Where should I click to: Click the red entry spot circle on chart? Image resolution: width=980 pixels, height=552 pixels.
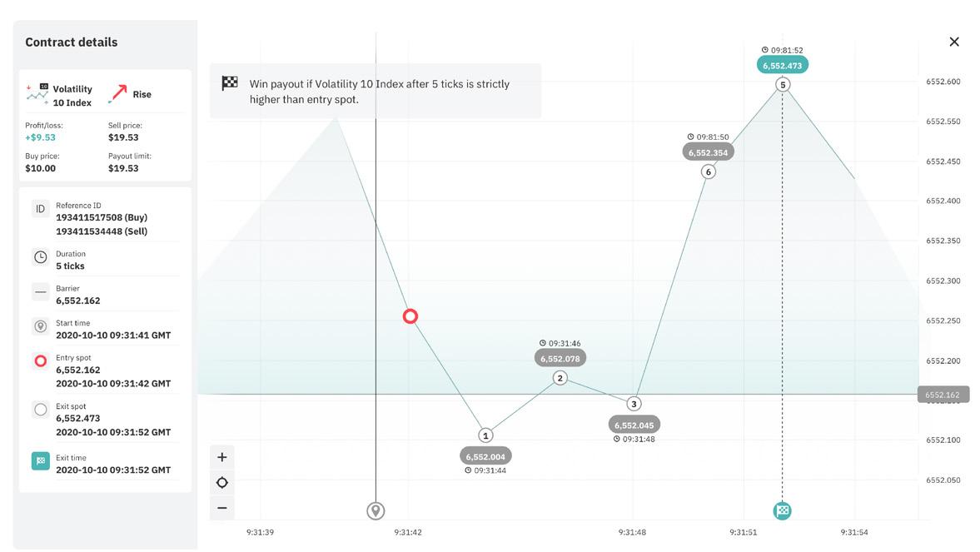coord(410,316)
